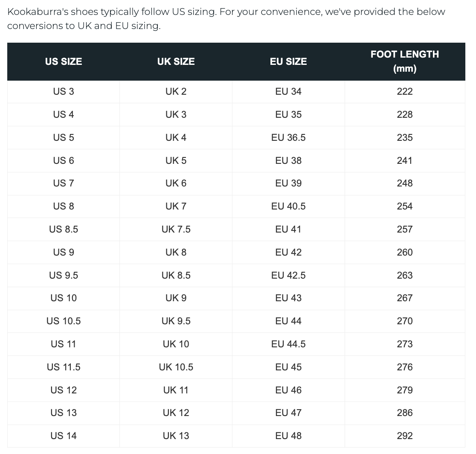Image resolution: width=476 pixels, height=454 pixels.
Task: Select the US 8.5 cell
Action: 64,229
